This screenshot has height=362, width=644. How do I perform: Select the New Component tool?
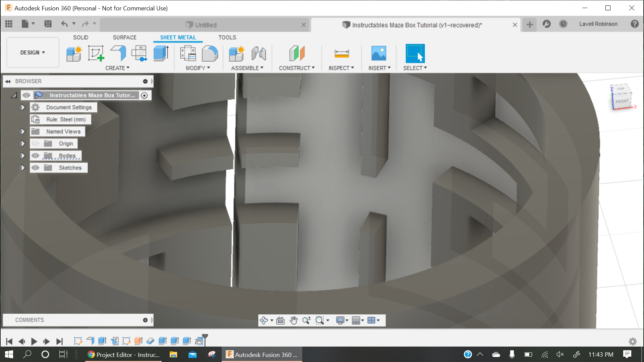74,54
